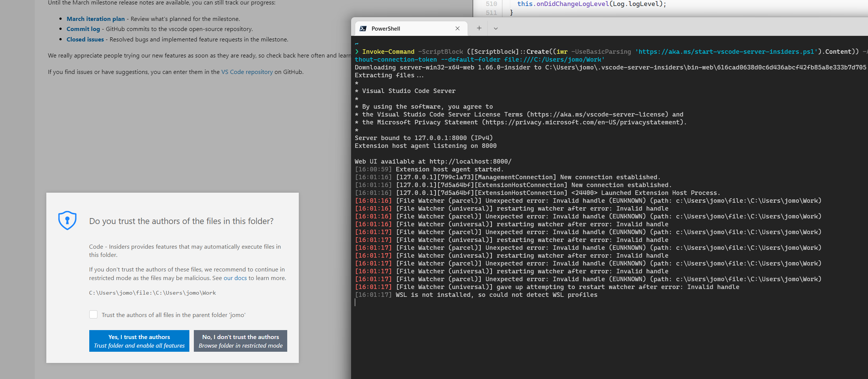This screenshot has height=379, width=868.
Task: Open the "Commit log" link
Action: (x=83, y=29)
